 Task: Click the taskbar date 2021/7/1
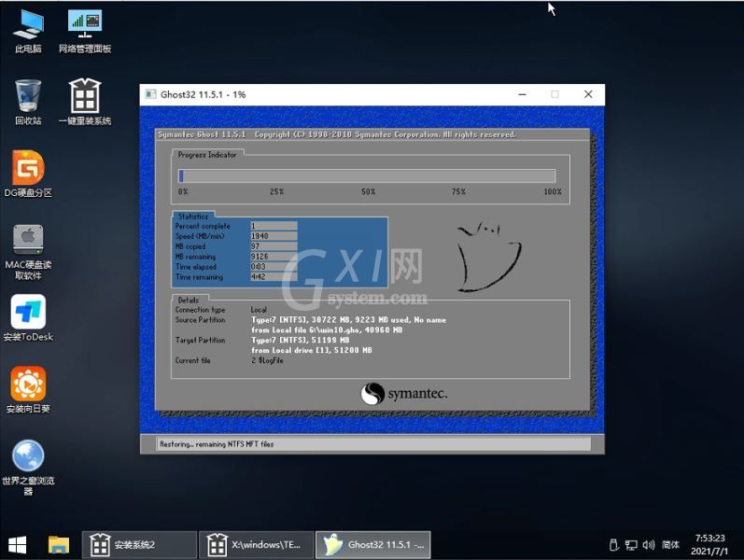709,552
